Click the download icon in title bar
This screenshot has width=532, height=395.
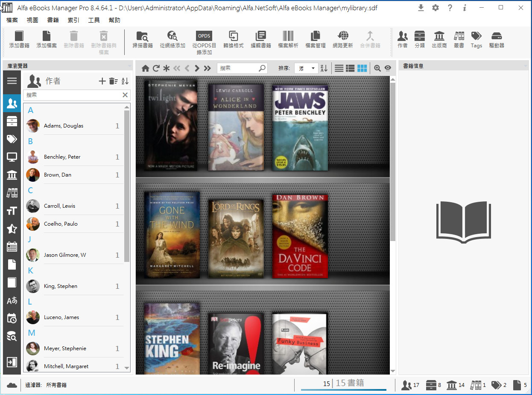(x=421, y=8)
